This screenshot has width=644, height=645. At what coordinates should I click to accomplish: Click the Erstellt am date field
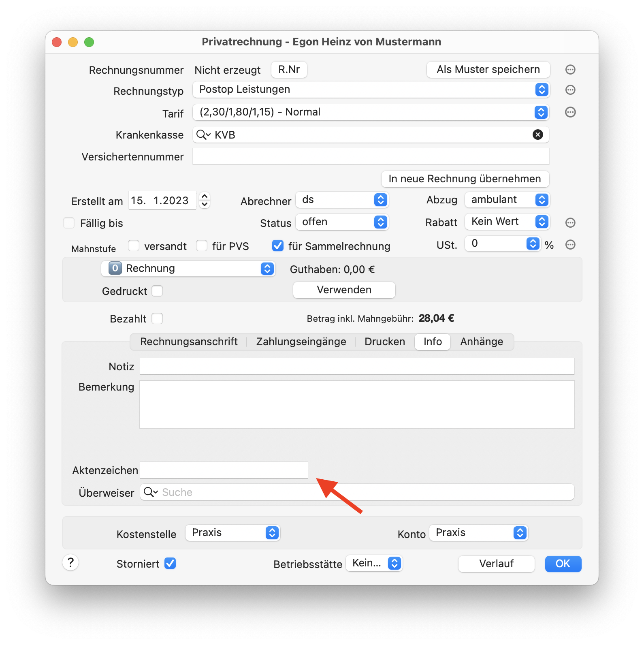click(x=162, y=200)
